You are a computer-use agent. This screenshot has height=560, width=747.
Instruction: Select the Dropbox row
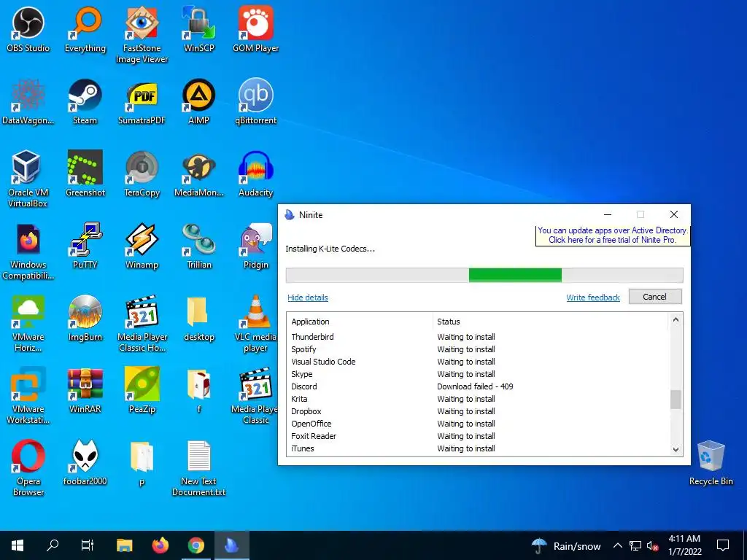(478, 411)
